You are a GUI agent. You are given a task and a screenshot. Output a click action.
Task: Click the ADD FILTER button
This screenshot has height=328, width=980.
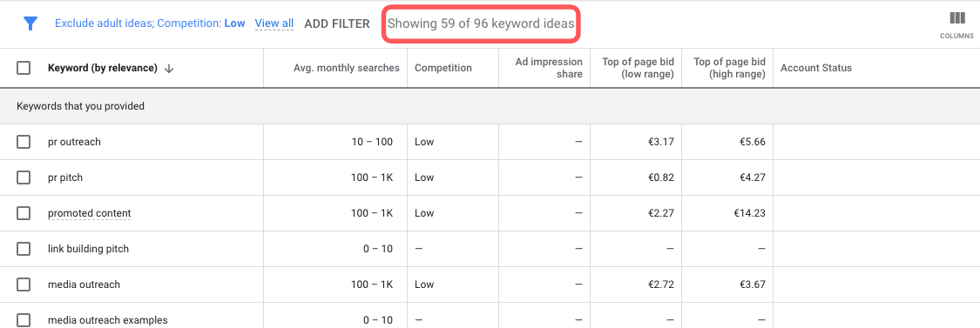(x=337, y=23)
